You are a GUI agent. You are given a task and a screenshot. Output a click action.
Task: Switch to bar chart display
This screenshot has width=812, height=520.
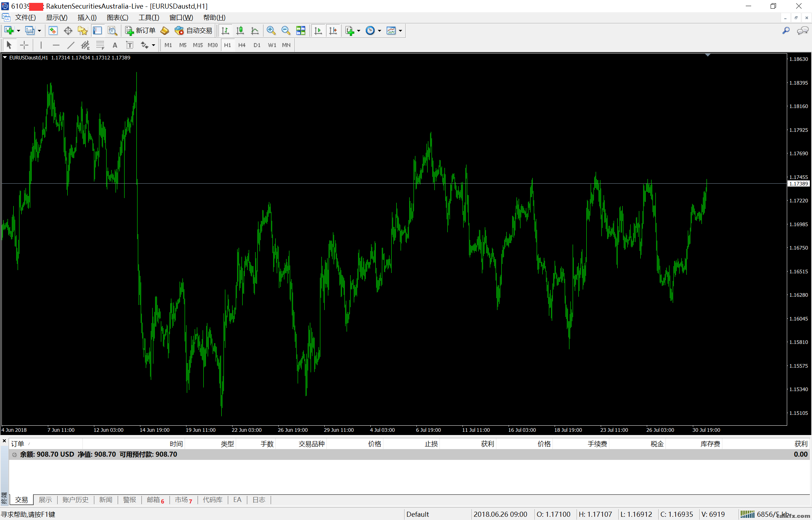coord(225,31)
